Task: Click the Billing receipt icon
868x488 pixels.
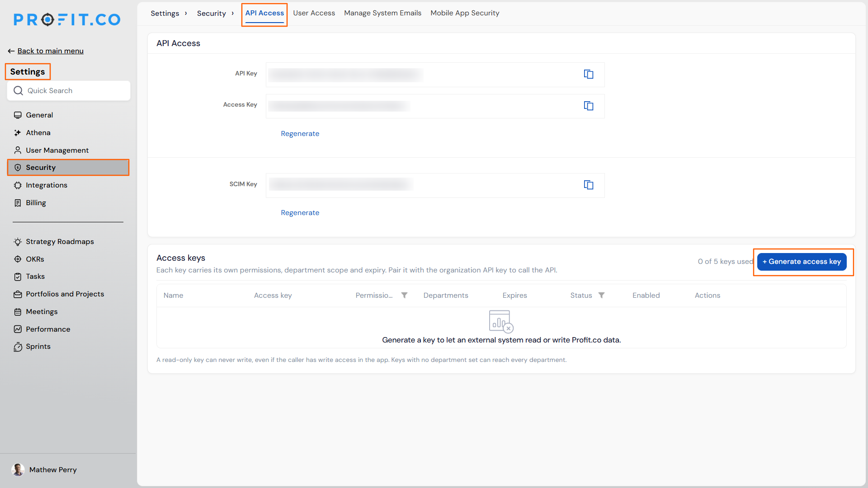Action: (x=18, y=203)
